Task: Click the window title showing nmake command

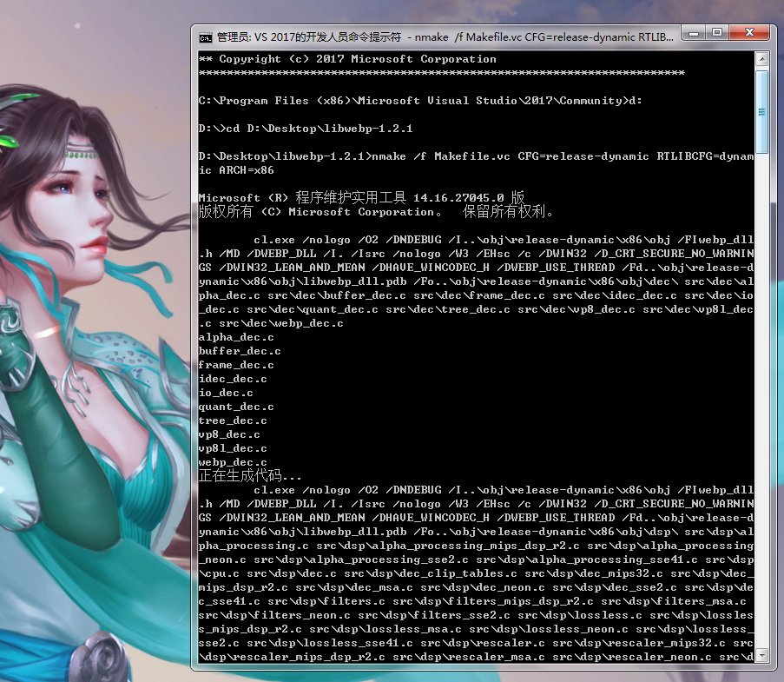Action: (434, 36)
